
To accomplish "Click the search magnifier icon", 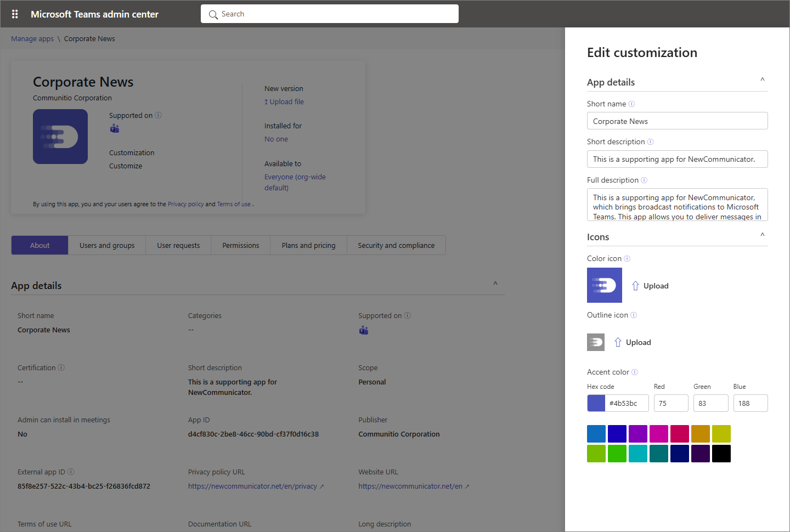I will [213, 15].
